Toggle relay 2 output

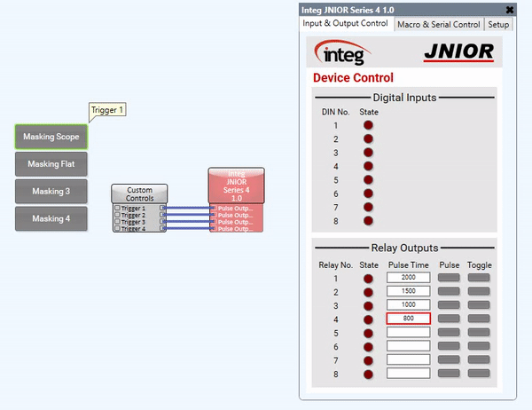479,291
